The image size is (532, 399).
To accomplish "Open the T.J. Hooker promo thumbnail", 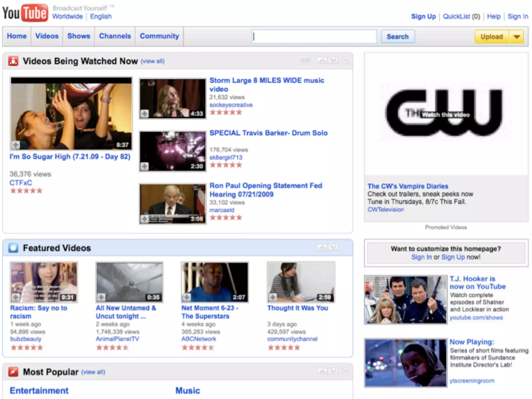I will [x=405, y=300].
